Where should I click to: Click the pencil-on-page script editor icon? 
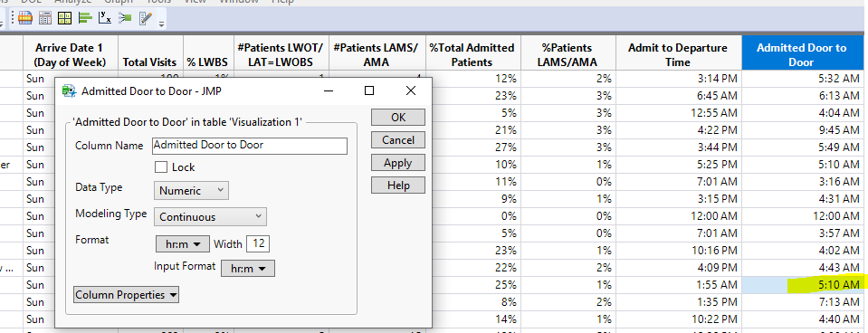tap(145, 18)
